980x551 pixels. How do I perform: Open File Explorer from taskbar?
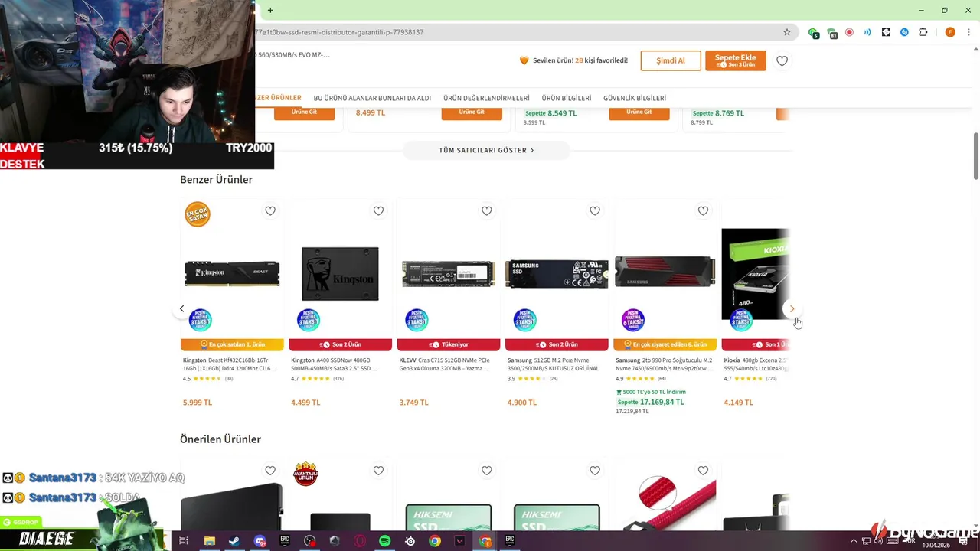click(209, 541)
